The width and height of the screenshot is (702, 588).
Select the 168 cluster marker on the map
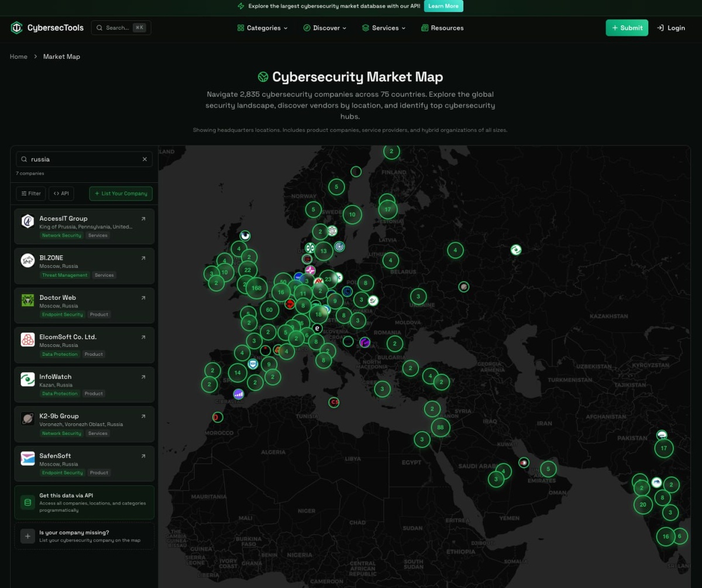click(256, 288)
